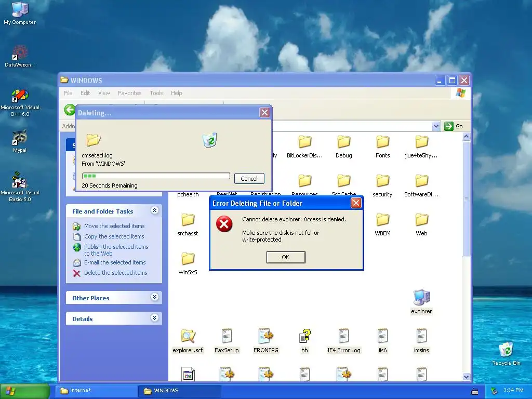The image size is (532, 399).
Task: Click the file list scroll up arrow
Action: pos(466,137)
